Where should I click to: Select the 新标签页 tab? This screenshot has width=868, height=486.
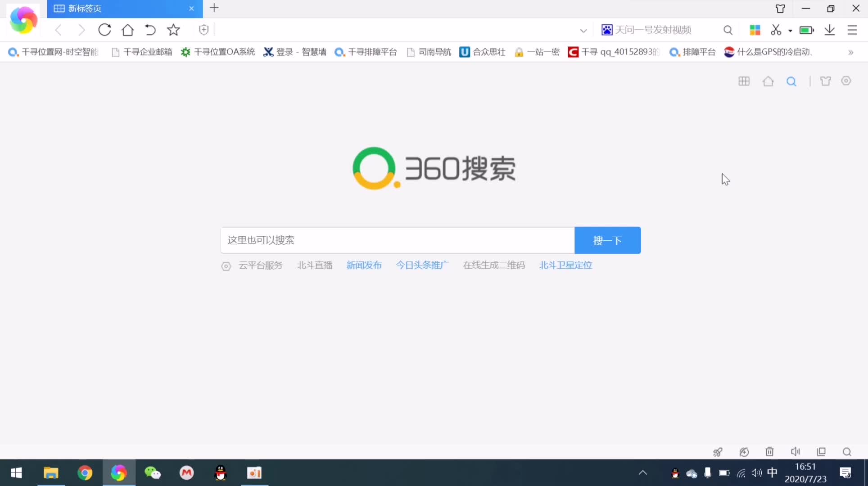[125, 9]
